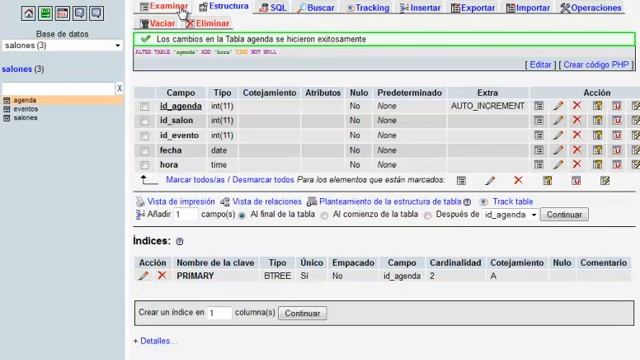Open the phpMyAdmin documentation icon
The image size is (640, 360).
pos(80,13)
